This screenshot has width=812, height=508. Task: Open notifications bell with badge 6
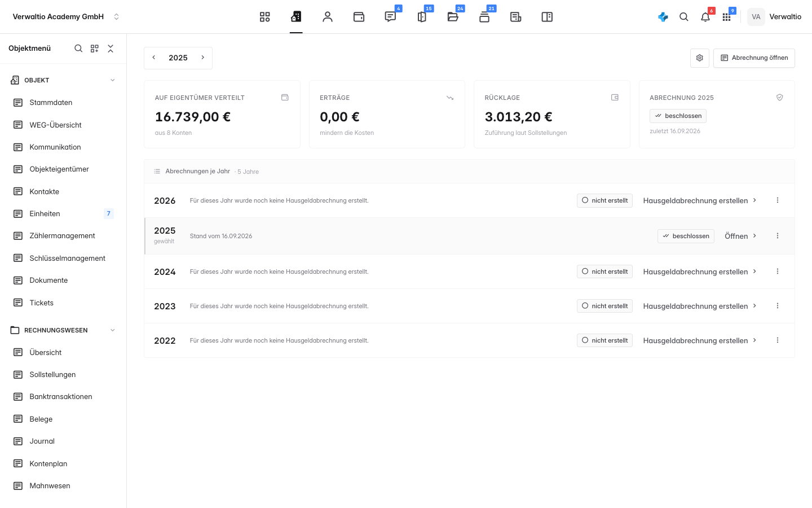(x=705, y=17)
